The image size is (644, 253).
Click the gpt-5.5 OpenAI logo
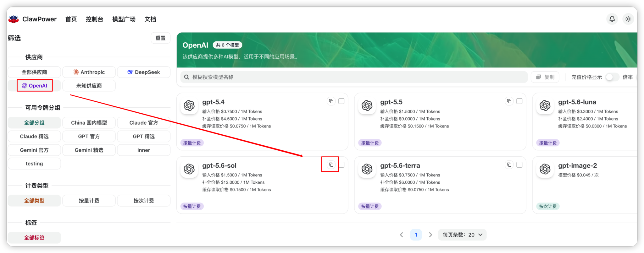pyautogui.click(x=367, y=105)
